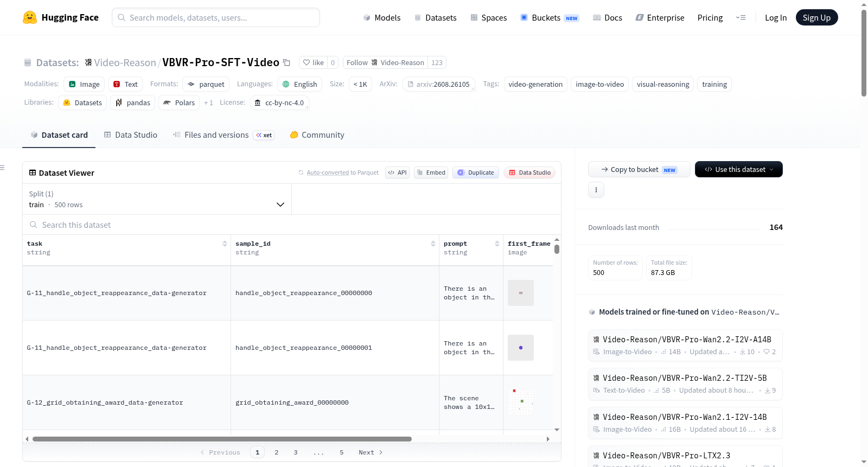Open the main navigation menu icon

pyautogui.click(x=741, y=17)
